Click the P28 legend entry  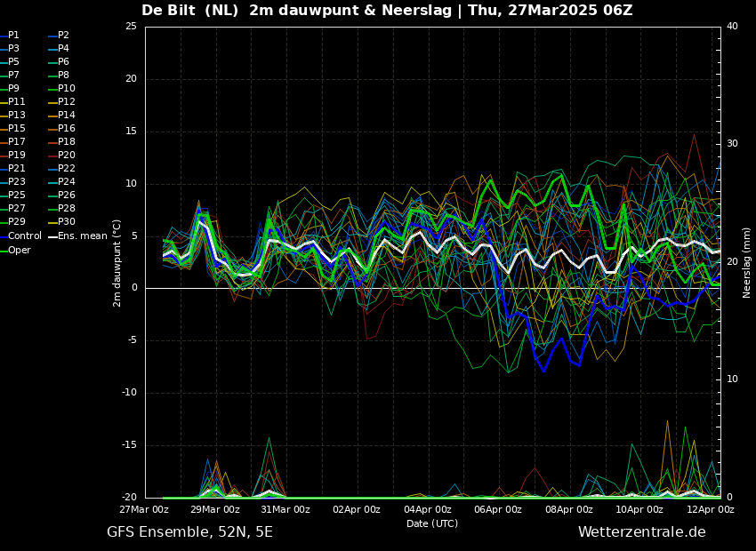61,209
